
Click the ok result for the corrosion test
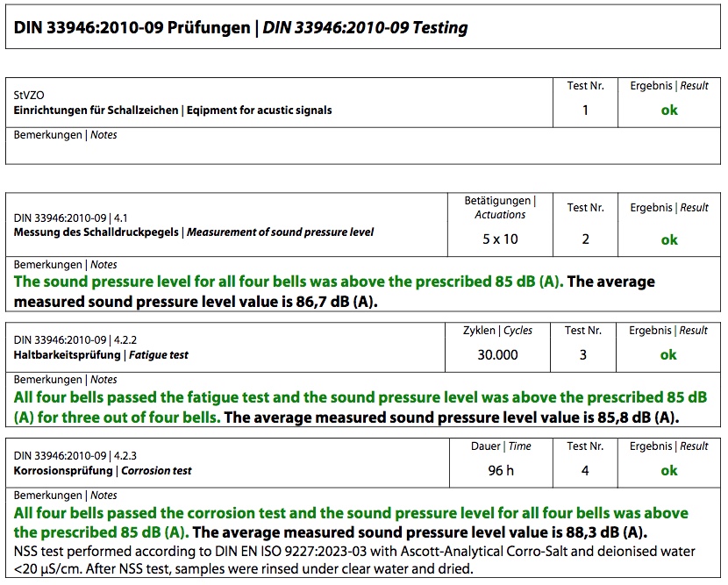point(668,471)
